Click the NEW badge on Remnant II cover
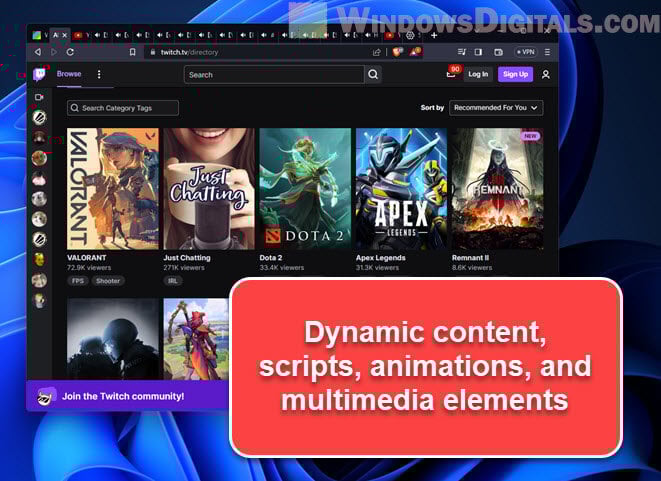Viewport: 661px width, 481px height. (x=530, y=136)
